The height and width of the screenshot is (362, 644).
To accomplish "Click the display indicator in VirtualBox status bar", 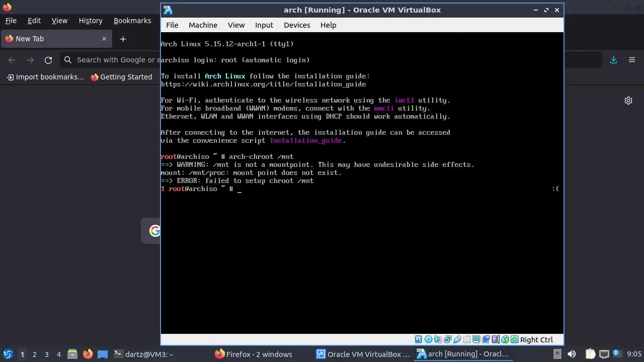I will (x=476, y=339).
